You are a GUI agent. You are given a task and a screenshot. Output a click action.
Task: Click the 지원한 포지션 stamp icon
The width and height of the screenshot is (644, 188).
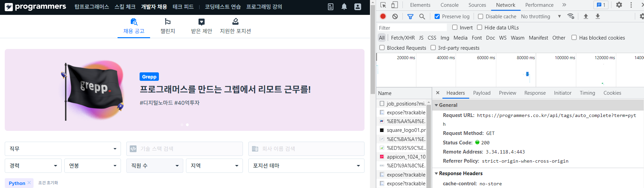(235, 22)
